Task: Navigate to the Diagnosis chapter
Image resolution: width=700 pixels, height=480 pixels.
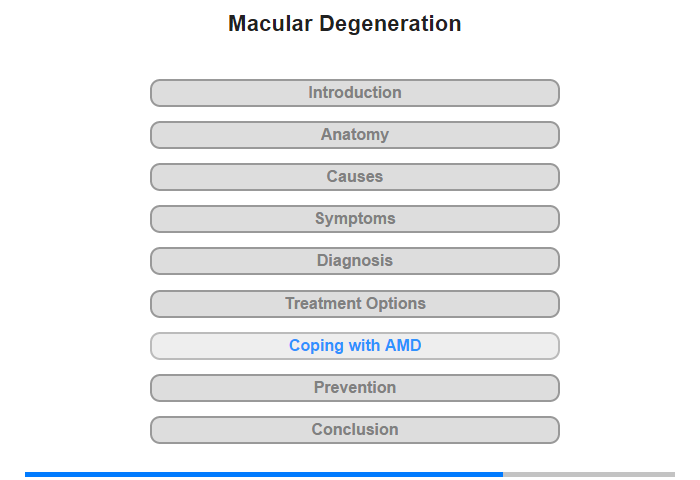Action: (354, 261)
